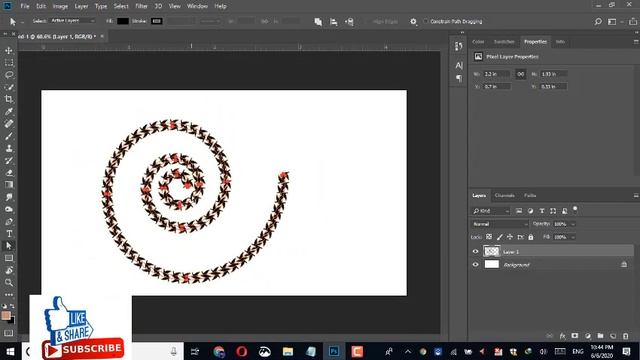Open the Kind filter dropdown
Screen dimensions: 640x360
pyautogui.click(x=491, y=211)
